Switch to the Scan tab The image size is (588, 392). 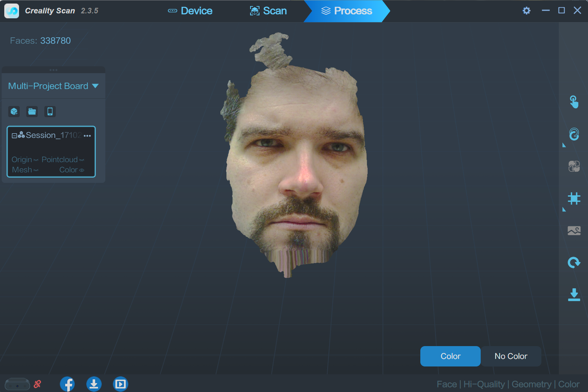(x=268, y=11)
